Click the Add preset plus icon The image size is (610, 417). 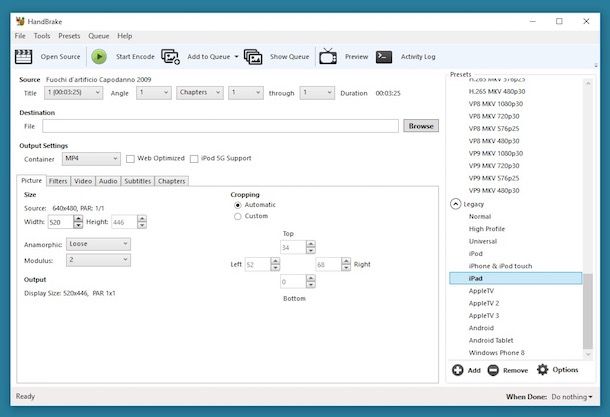tap(458, 370)
